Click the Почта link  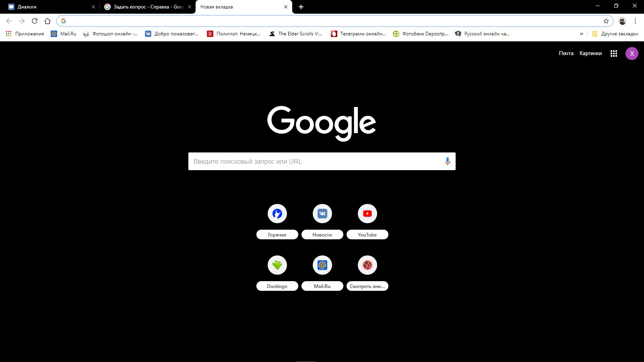tap(566, 53)
